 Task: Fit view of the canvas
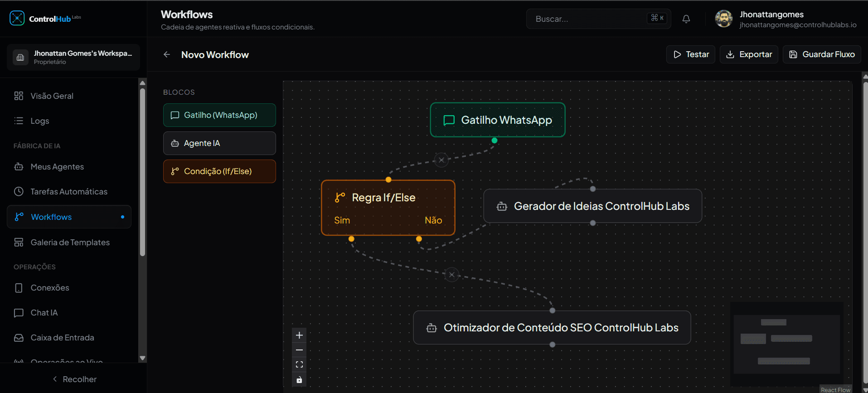[x=299, y=364]
